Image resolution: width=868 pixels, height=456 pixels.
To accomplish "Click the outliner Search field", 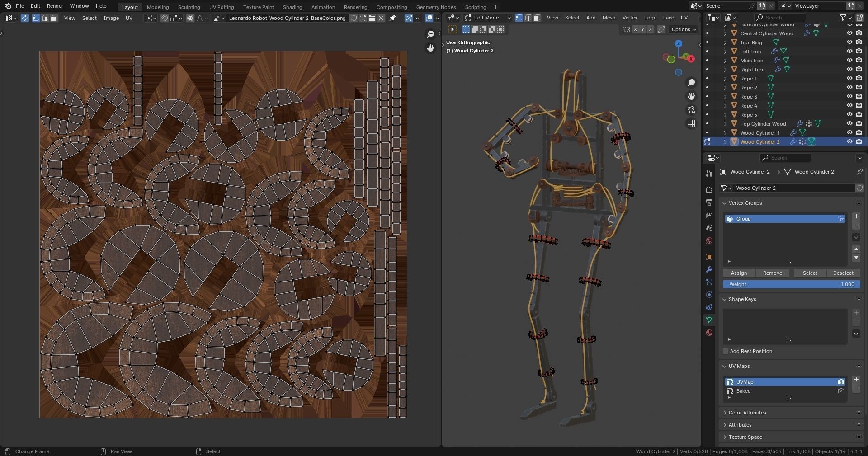I will [780, 18].
